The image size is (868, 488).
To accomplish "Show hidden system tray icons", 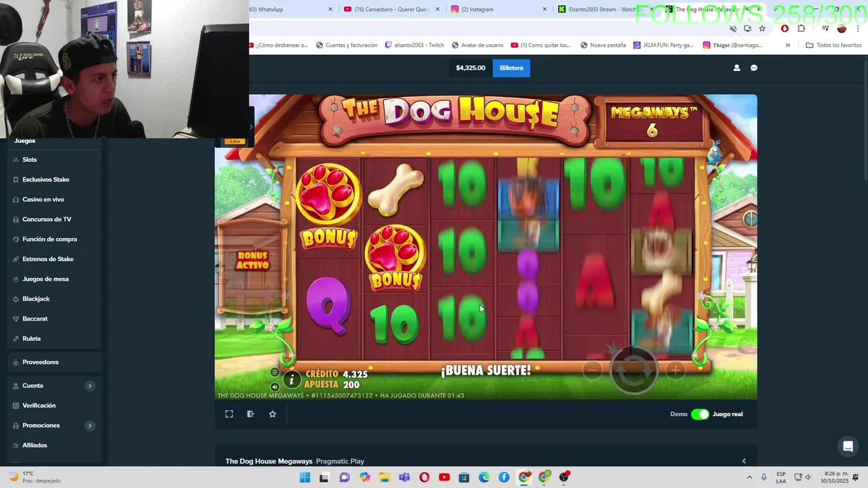I will [x=749, y=477].
